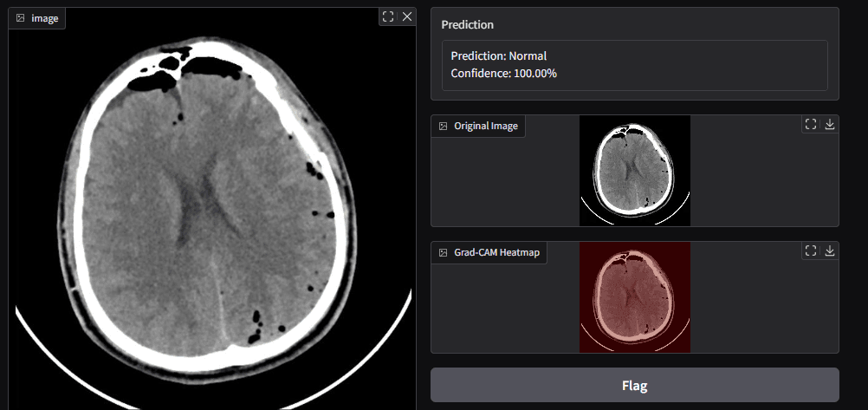
Task: Select the 'Confidence: 100.00%' text line
Action: click(x=503, y=74)
